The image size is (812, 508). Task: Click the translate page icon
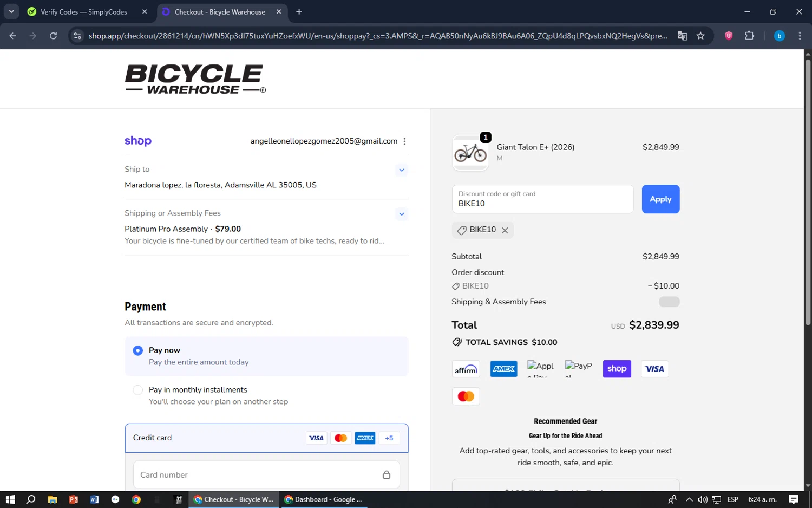coord(682,36)
